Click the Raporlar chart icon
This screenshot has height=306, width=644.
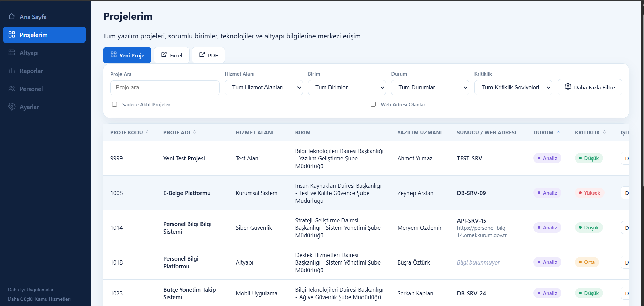coord(12,70)
